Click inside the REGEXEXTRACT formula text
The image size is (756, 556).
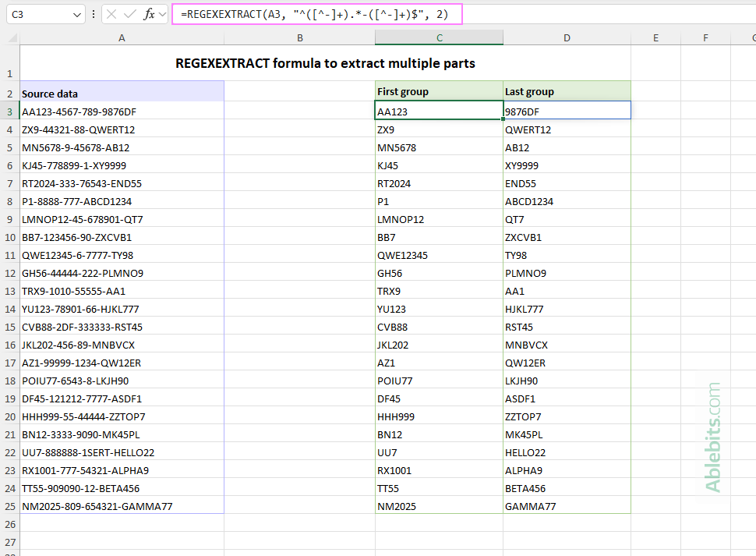[x=314, y=15]
